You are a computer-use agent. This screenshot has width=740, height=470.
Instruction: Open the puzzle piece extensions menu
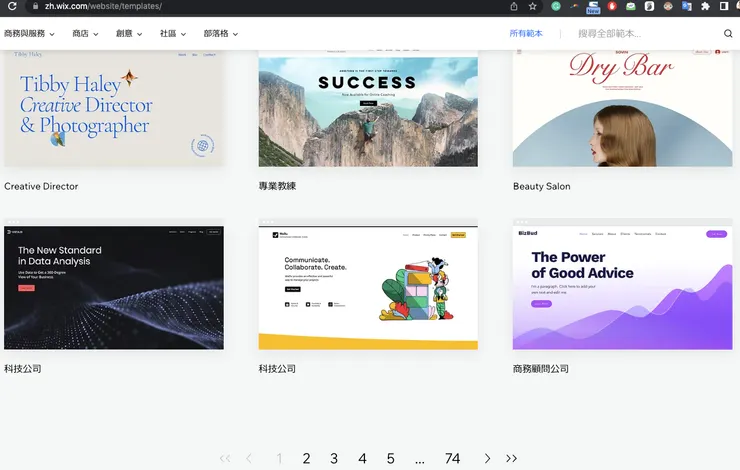pos(705,6)
